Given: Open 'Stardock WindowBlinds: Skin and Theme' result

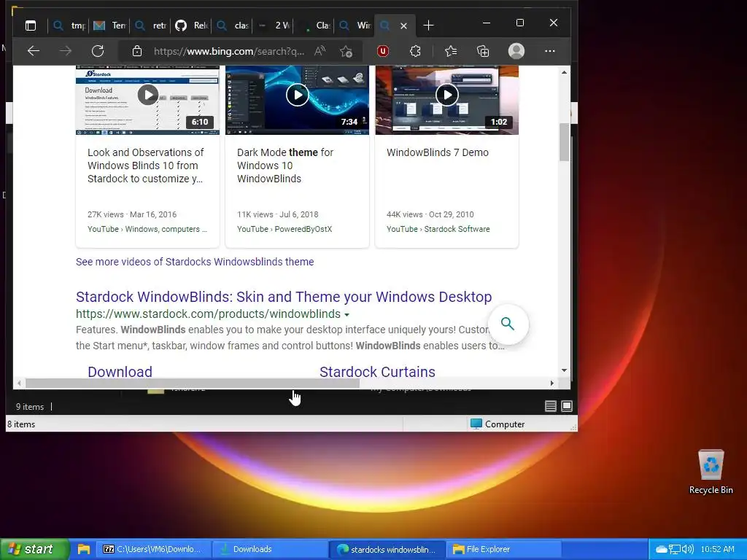Looking at the screenshot, I should 284,297.
